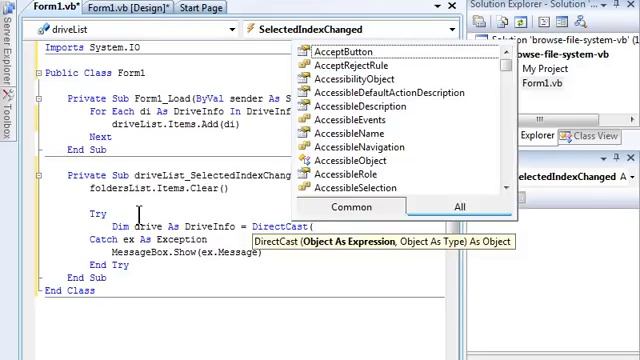
Task: Pin the Solution Explorer panel with pushpin icon
Action: tap(616, 4)
